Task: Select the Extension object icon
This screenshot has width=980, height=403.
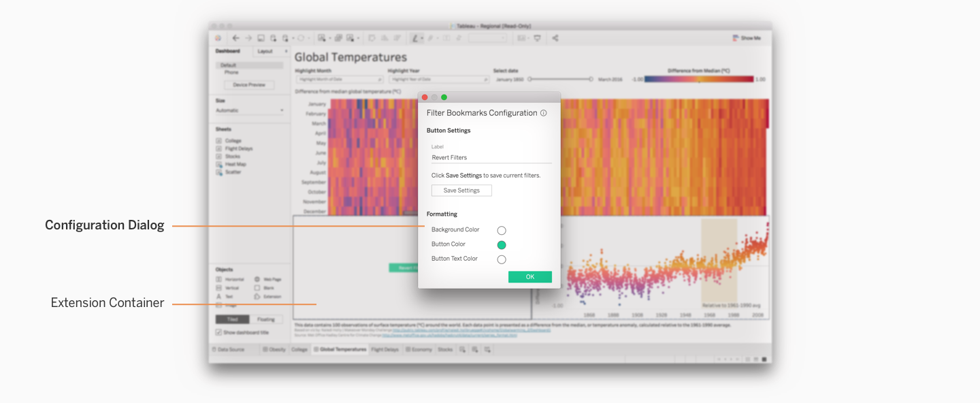Action: coord(258,297)
